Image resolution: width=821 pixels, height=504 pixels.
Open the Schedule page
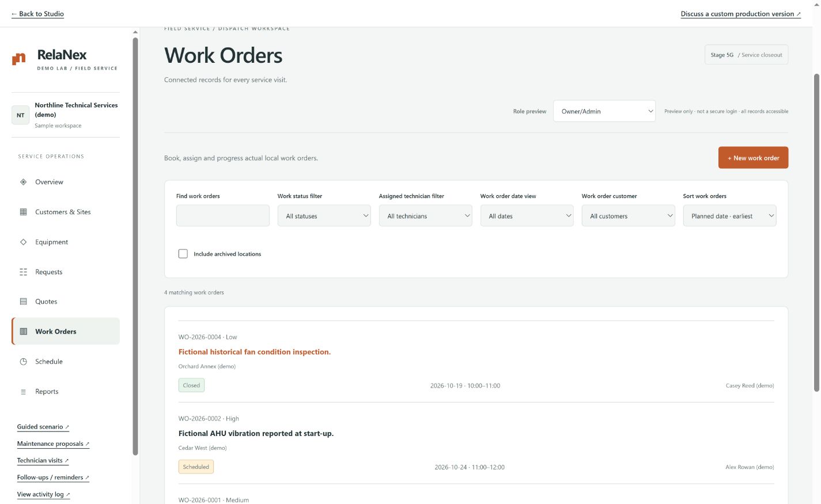point(66,362)
